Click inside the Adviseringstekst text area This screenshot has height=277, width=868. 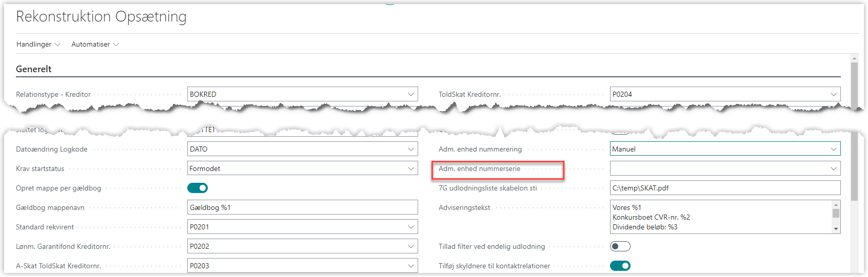click(720, 217)
